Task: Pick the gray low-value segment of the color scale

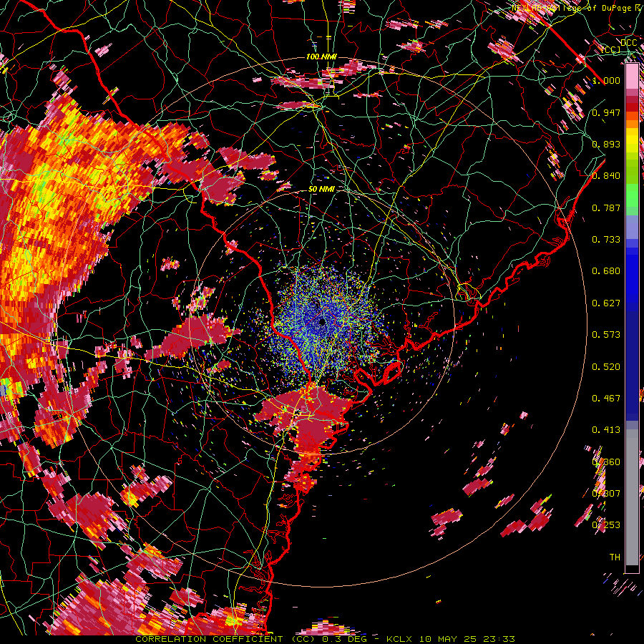Action: tap(632, 497)
